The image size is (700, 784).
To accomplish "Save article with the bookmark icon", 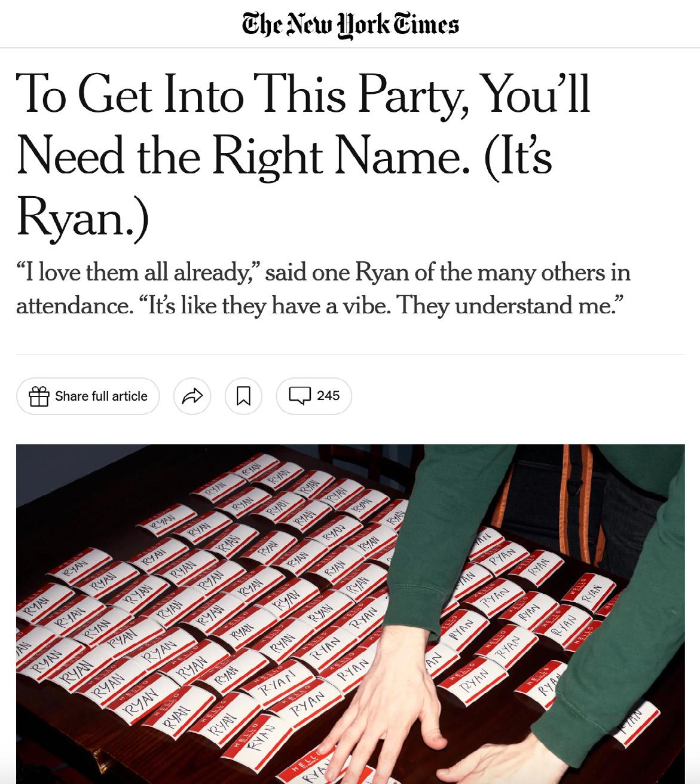I will pyautogui.click(x=243, y=396).
